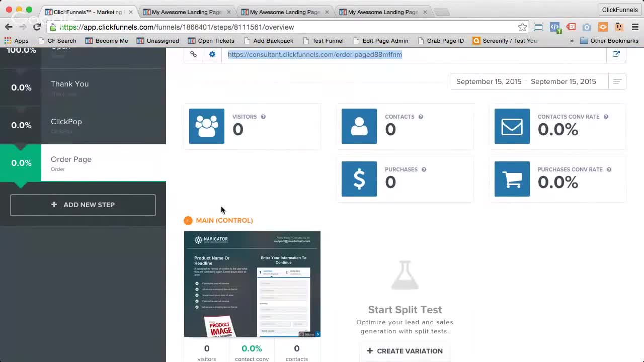The width and height of the screenshot is (644, 362).
Task: Open the Open Tickets bookmark
Action: (211, 41)
